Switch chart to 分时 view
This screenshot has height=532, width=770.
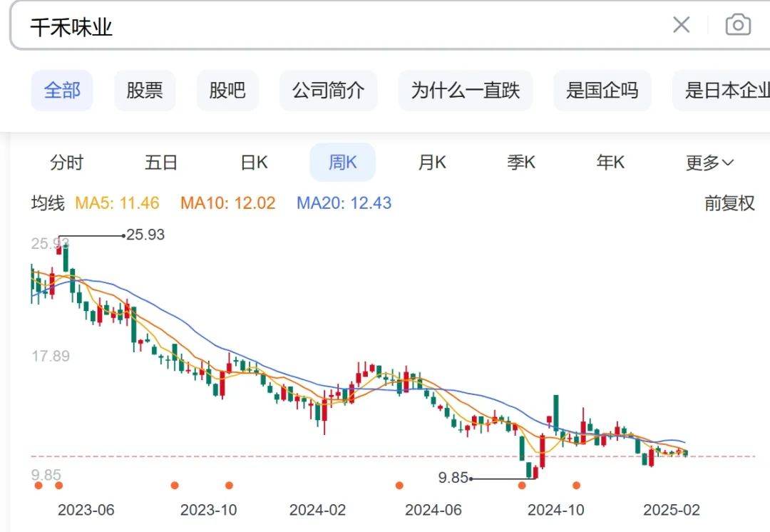click(x=67, y=162)
